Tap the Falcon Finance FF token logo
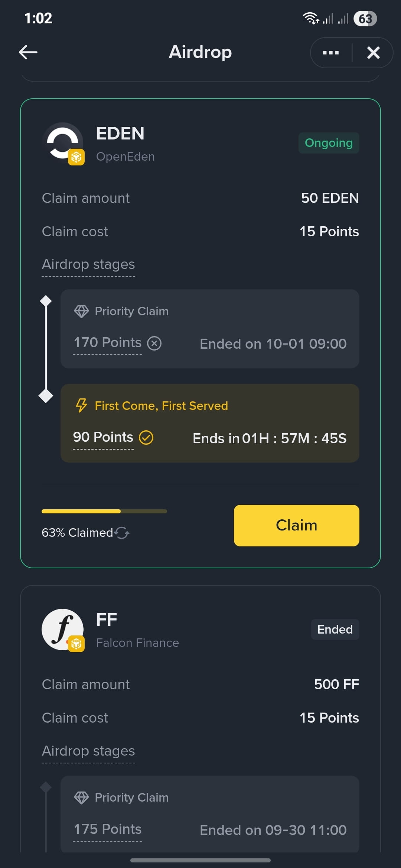This screenshot has height=868, width=401. click(x=63, y=630)
